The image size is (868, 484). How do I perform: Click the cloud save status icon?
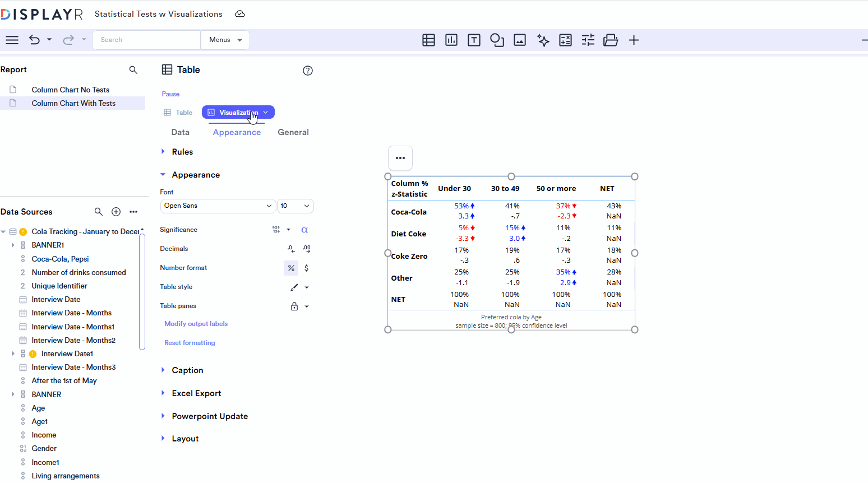(x=240, y=14)
